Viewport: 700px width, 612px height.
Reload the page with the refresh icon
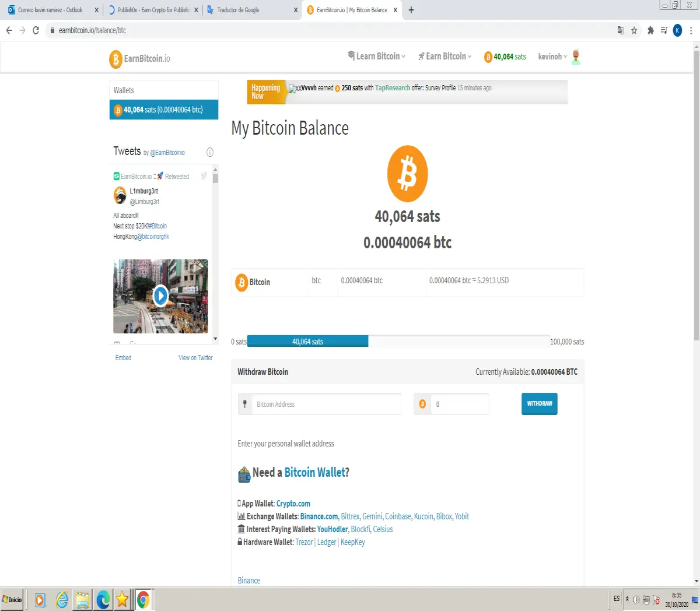[x=36, y=30]
